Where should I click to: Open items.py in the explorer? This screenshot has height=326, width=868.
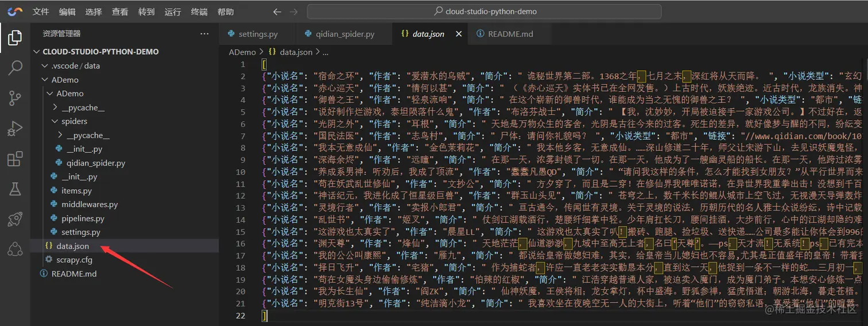tap(125, 190)
